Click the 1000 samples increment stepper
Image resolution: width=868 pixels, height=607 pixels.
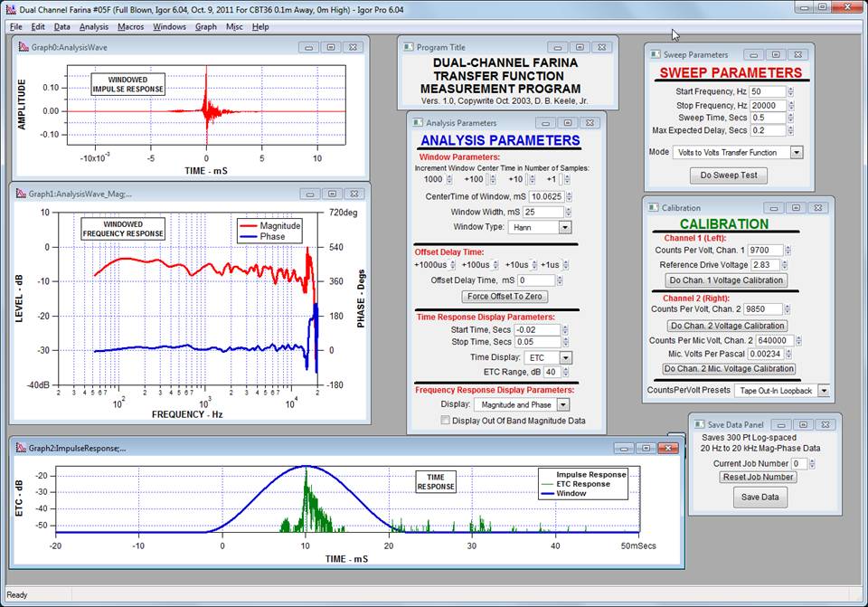(x=449, y=179)
